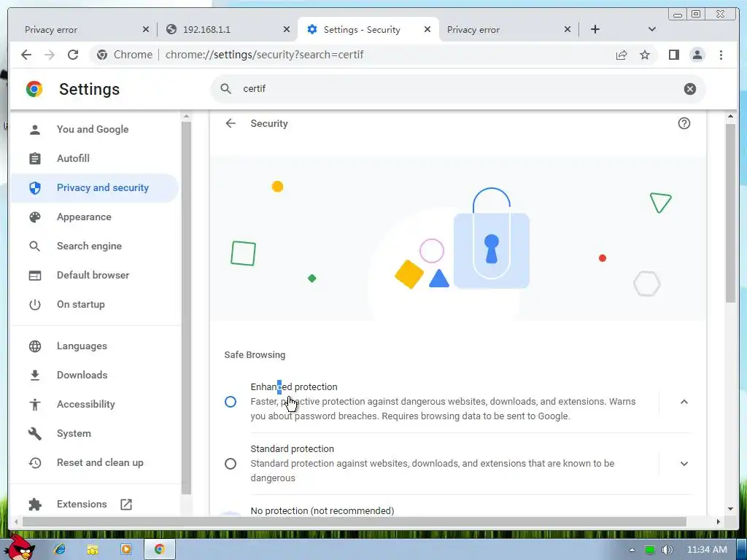This screenshot has height=560, width=747.
Task: Click the Chrome taskbar button
Action: [x=159, y=550]
